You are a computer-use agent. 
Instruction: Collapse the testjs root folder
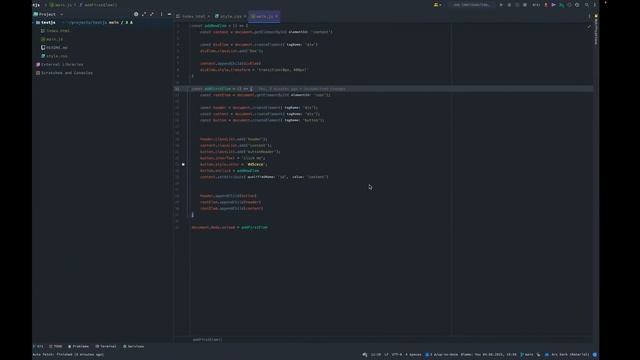pos(34,22)
